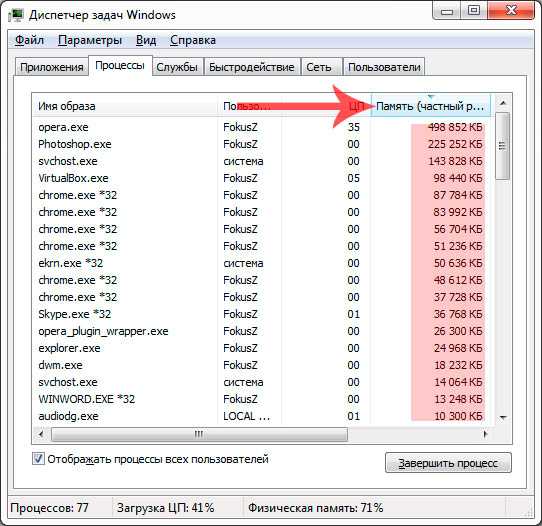Open the Справка menu
Viewport: 542px width, 526px height.
click(x=193, y=40)
